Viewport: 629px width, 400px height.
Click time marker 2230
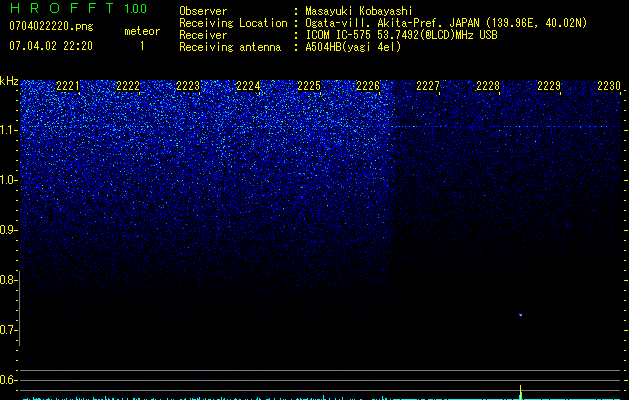(609, 86)
